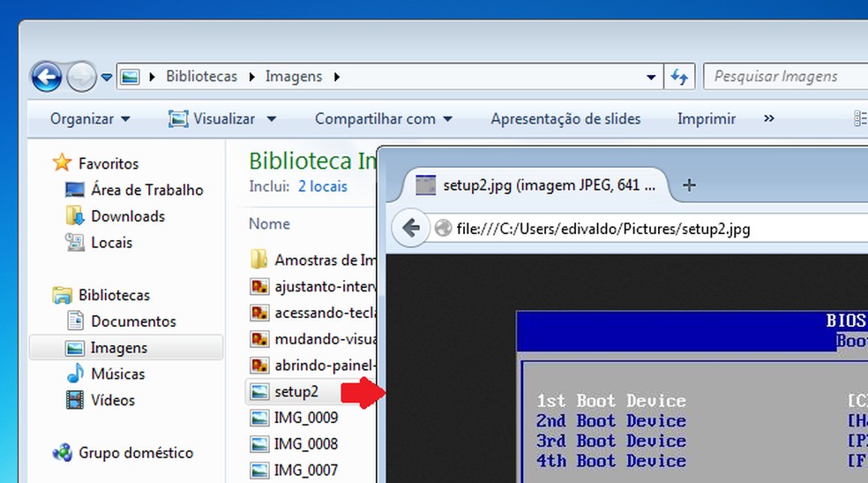Image resolution: width=868 pixels, height=483 pixels.
Task: Open address bar history dropdown
Action: click(x=651, y=77)
